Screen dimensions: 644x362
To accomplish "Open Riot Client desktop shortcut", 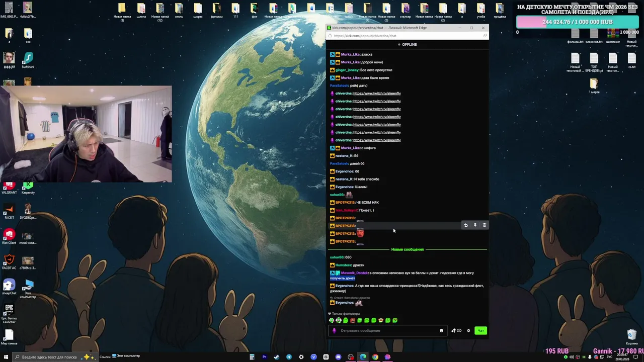I will (9, 237).
